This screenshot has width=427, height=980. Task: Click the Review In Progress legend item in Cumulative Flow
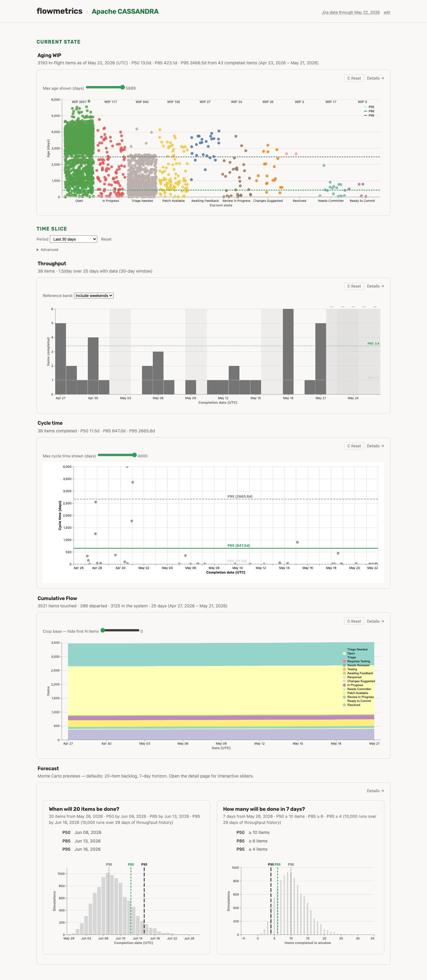pos(358,697)
